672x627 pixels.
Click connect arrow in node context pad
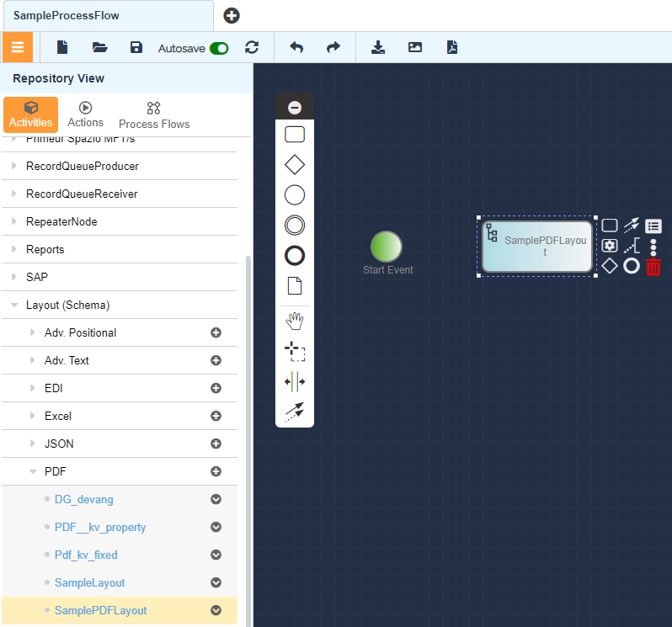[x=632, y=226]
